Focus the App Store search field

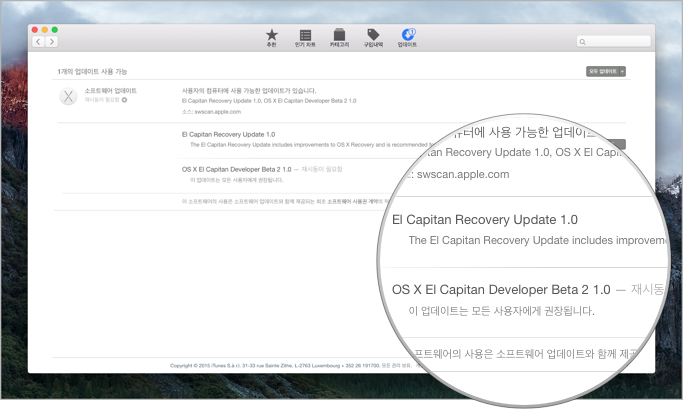(613, 42)
